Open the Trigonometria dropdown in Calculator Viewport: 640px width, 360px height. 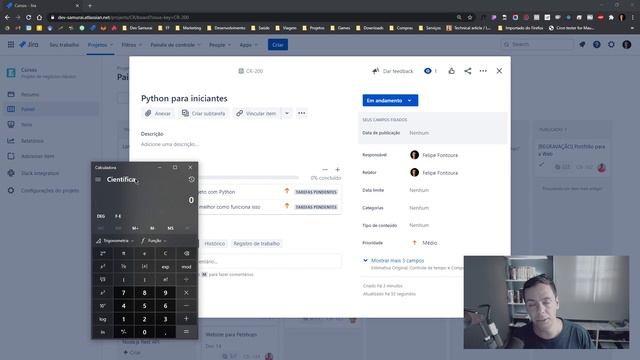click(x=115, y=241)
